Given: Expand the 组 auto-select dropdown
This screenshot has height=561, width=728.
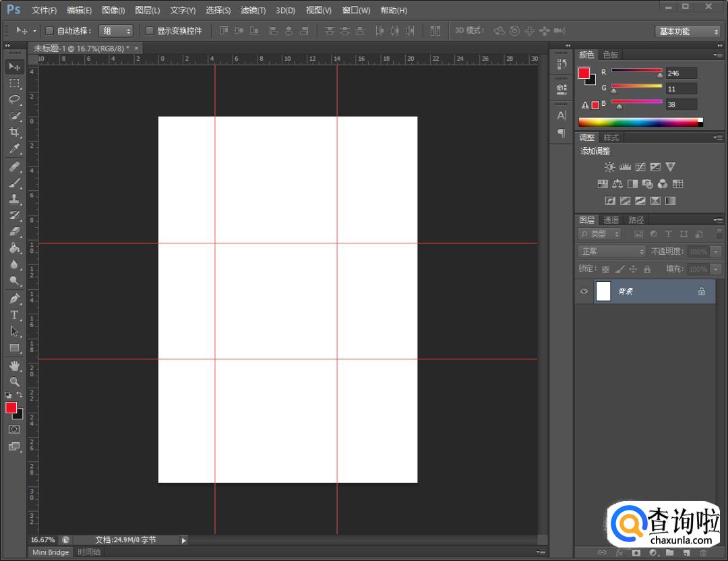Looking at the screenshot, I should (x=117, y=31).
